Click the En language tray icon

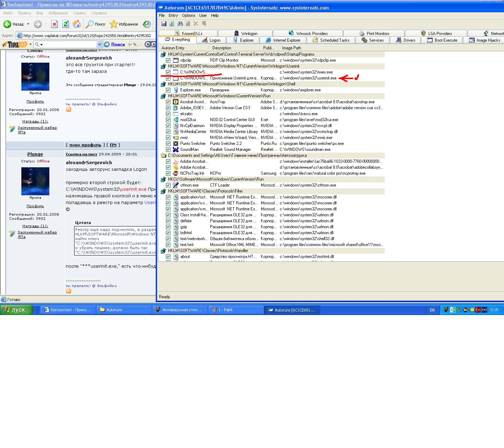(x=478, y=310)
